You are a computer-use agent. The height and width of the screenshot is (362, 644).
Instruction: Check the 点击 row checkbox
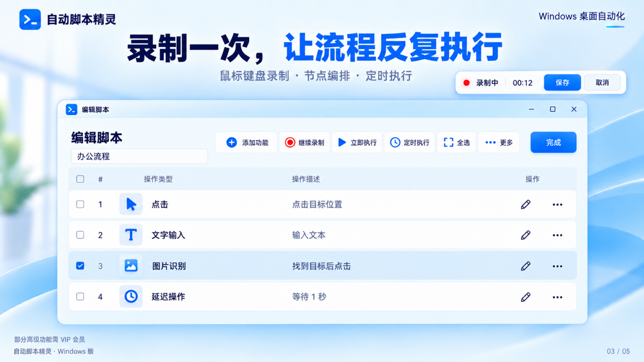(80, 204)
